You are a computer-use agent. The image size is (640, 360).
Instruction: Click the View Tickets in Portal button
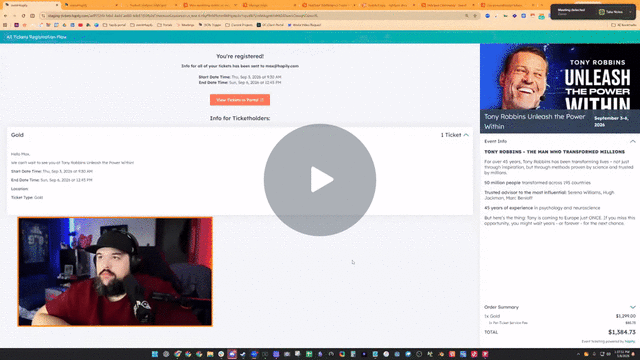(240, 100)
